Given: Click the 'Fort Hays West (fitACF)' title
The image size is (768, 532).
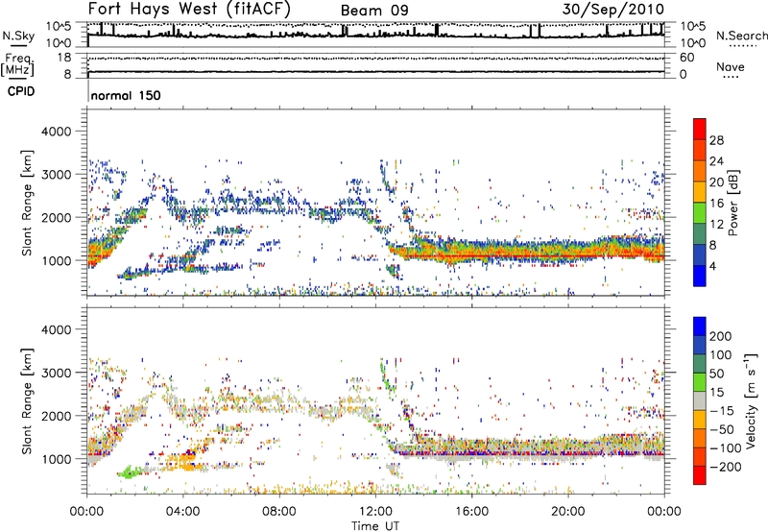Looking at the screenshot, I should 188,9.
